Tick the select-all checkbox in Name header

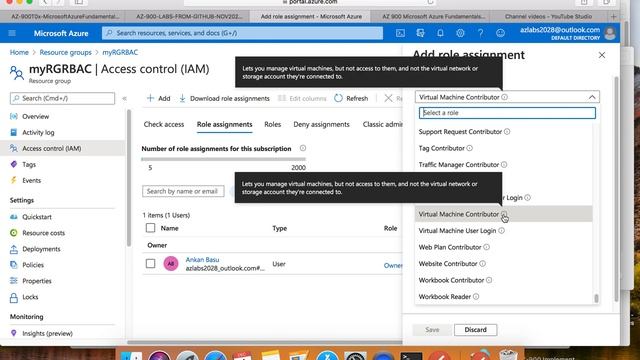[x=151, y=228]
